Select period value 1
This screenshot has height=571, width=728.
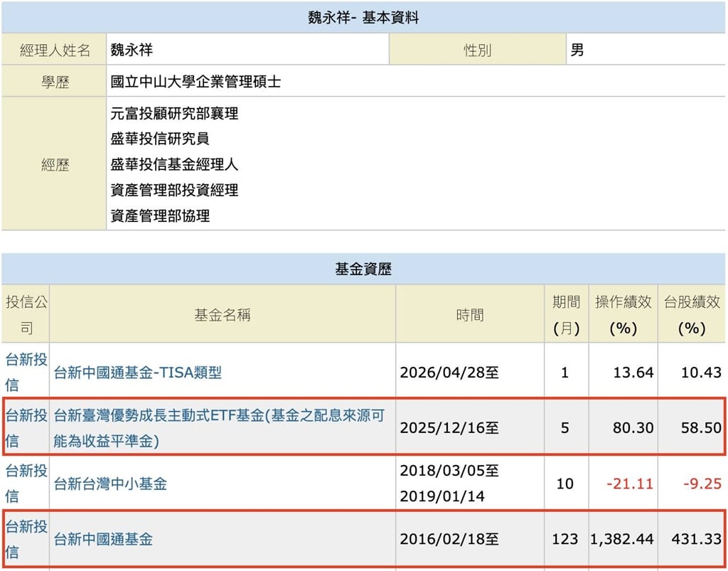click(x=564, y=373)
